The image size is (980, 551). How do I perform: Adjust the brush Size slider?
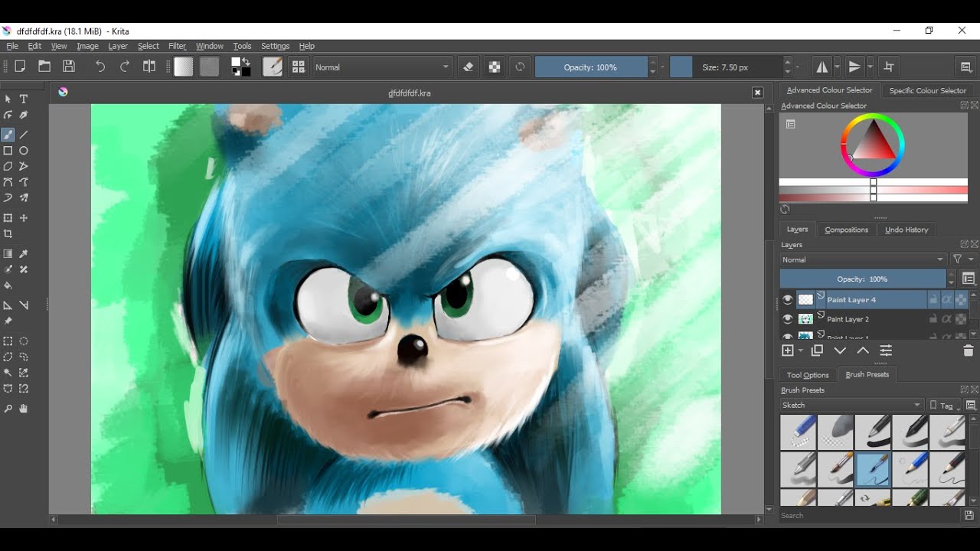(x=725, y=67)
